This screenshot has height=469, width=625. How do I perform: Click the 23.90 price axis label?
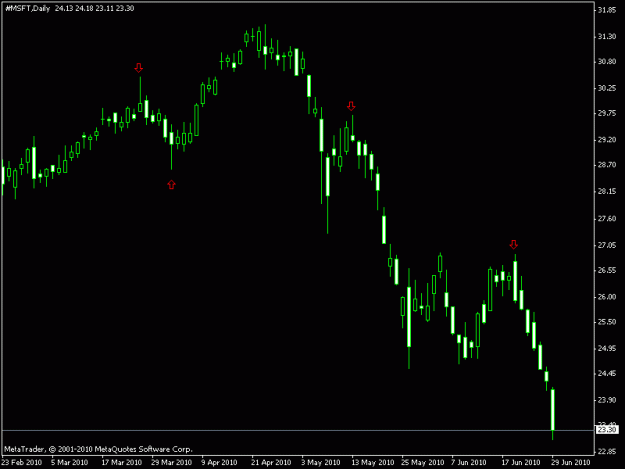(x=607, y=400)
